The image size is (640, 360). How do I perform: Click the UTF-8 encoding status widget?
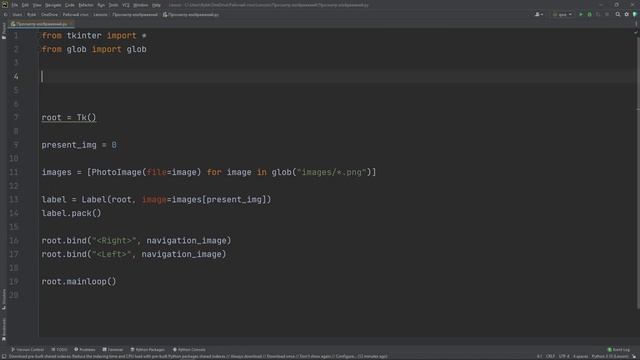tap(564, 357)
